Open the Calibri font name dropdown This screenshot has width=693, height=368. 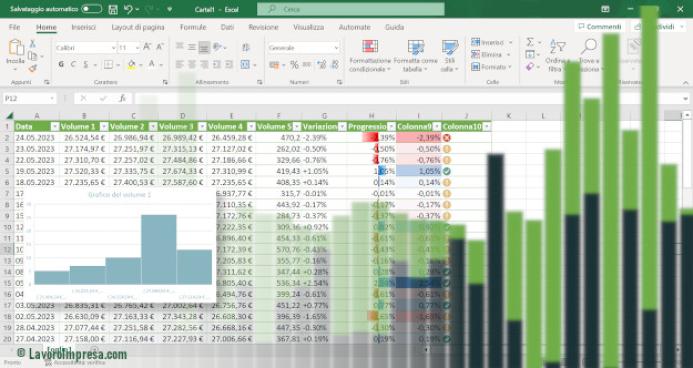(114, 47)
